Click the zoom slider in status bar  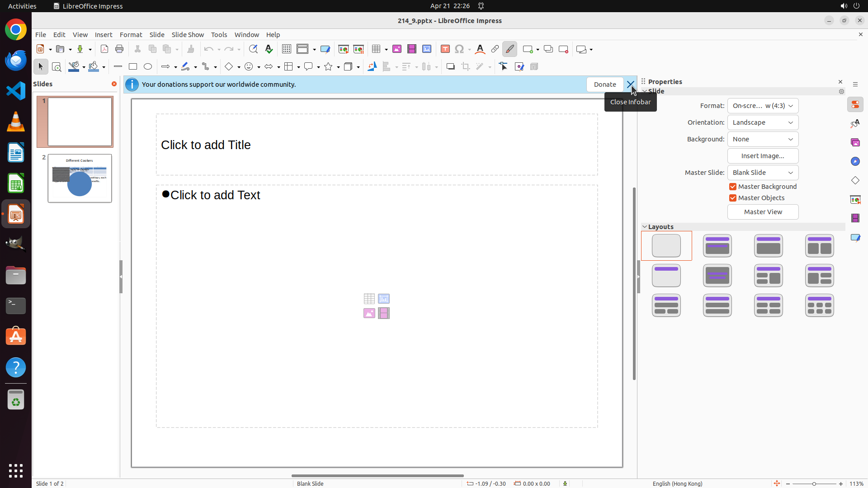(814, 483)
